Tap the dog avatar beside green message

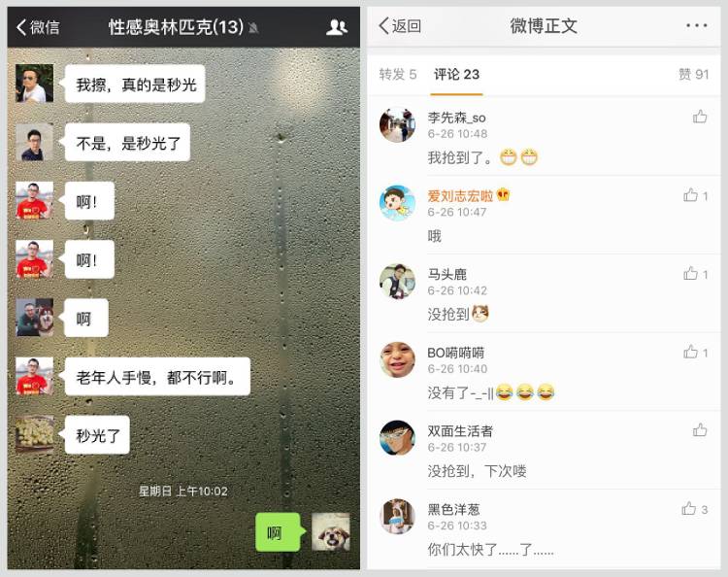click(331, 531)
